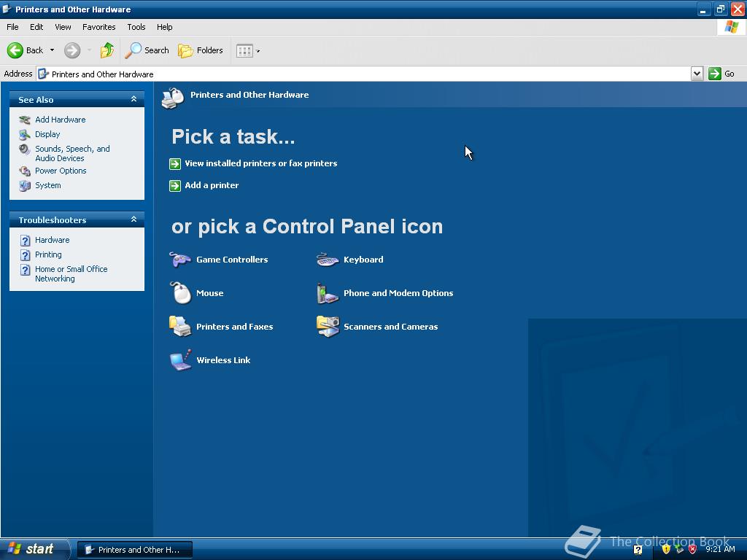Open the Game Controllers label

point(232,260)
